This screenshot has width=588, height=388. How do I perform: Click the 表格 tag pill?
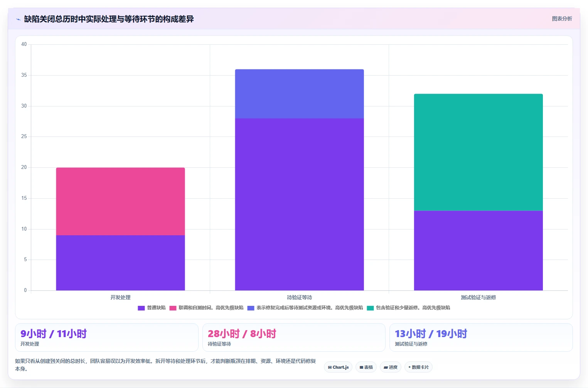(x=366, y=367)
